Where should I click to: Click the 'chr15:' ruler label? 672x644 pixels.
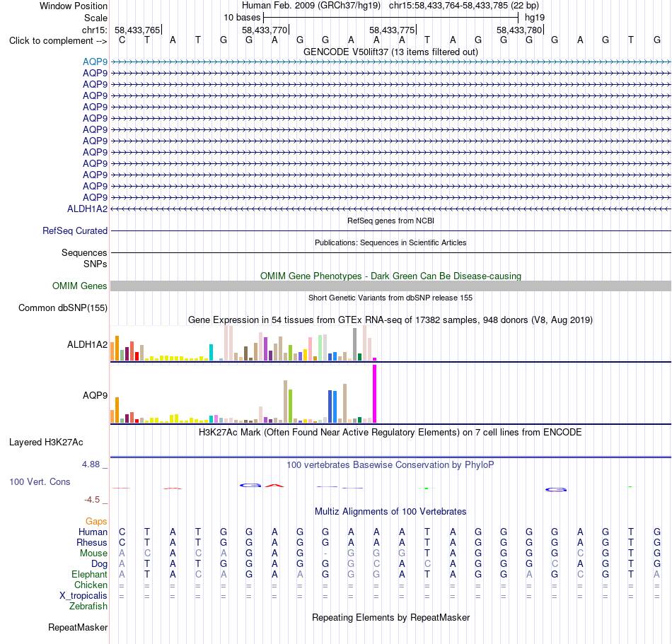coord(95,30)
